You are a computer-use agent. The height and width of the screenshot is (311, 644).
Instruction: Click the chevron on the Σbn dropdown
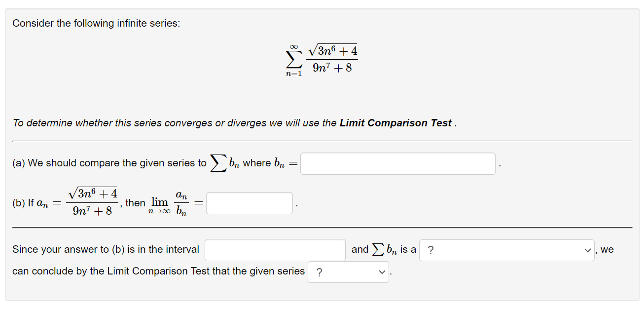(x=587, y=250)
